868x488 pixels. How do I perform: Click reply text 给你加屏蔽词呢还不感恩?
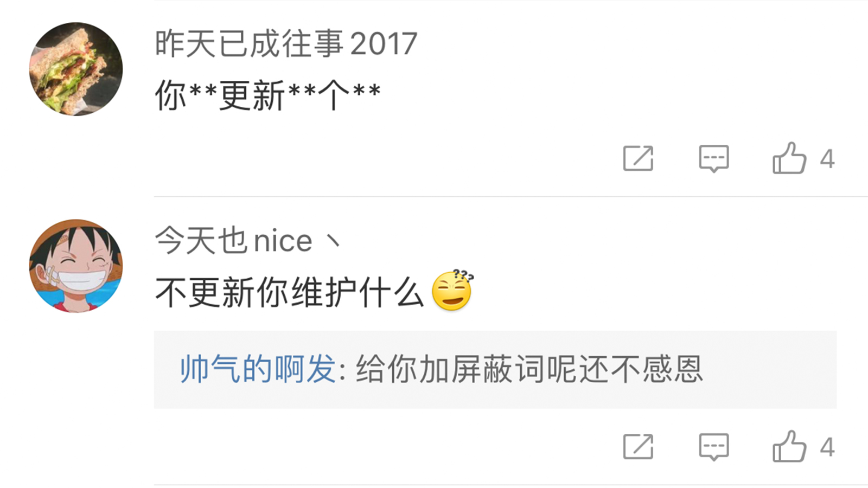tap(529, 369)
